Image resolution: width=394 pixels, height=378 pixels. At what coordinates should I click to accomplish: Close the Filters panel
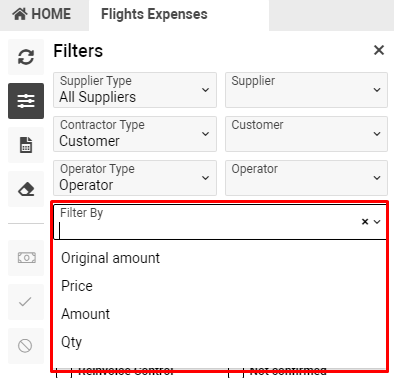pyautogui.click(x=379, y=50)
